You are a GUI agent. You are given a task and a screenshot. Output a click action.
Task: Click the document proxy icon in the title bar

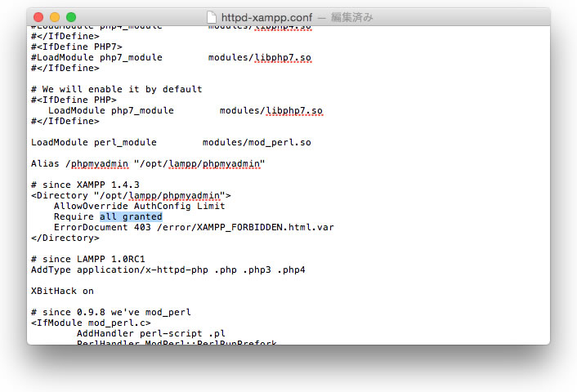click(x=211, y=17)
